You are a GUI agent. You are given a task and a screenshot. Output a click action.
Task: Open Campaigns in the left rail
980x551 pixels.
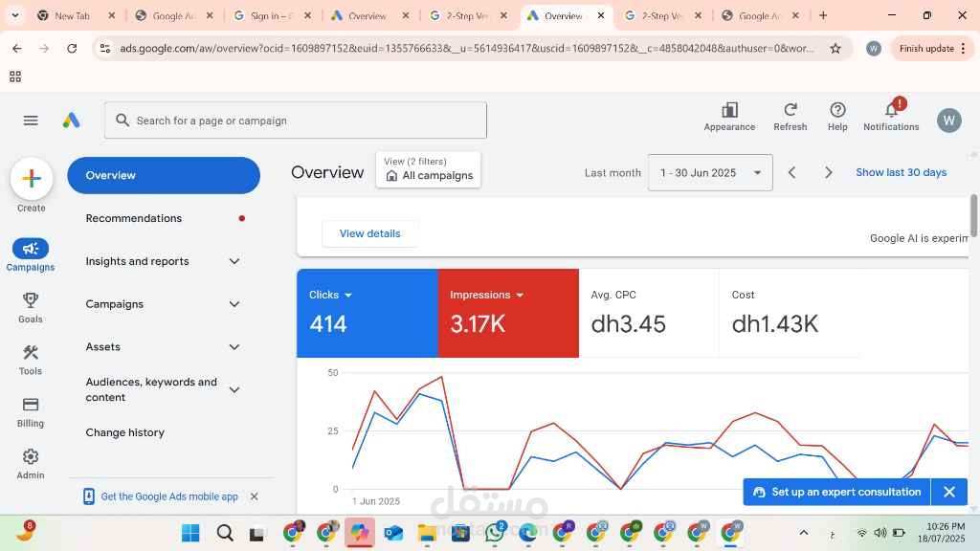31,254
